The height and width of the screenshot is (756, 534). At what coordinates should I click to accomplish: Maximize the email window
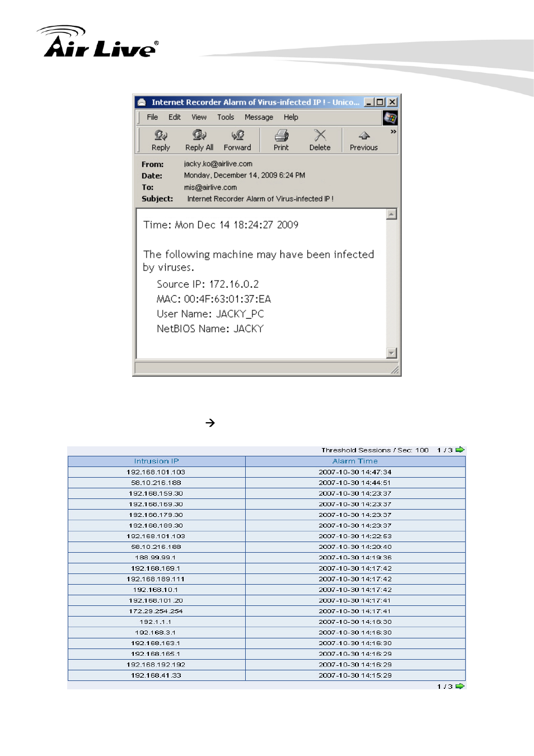pos(380,102)
